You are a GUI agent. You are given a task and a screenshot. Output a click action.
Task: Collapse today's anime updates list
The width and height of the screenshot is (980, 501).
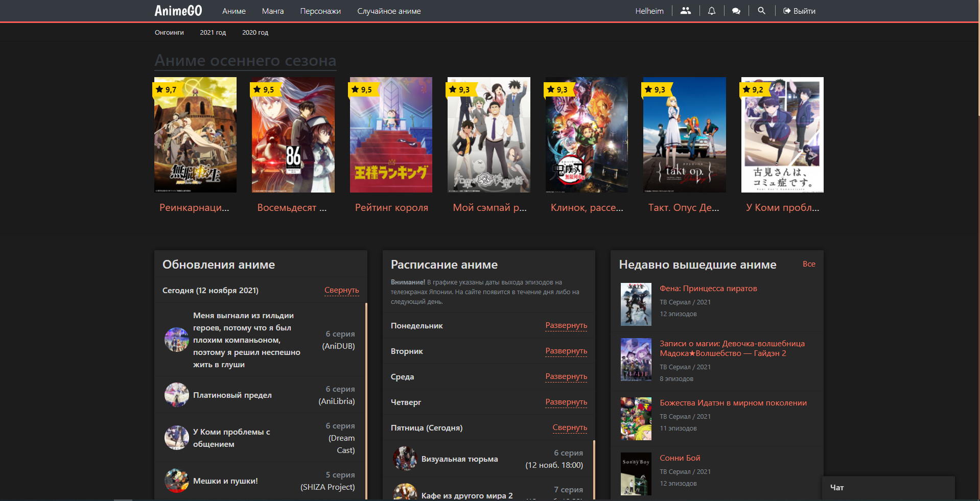point(341,290)
